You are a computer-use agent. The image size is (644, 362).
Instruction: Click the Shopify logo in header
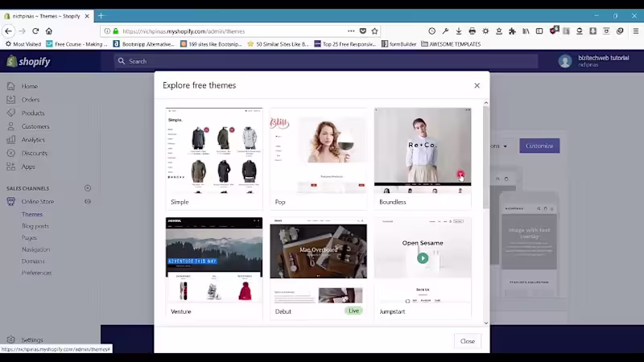[28, 62]
